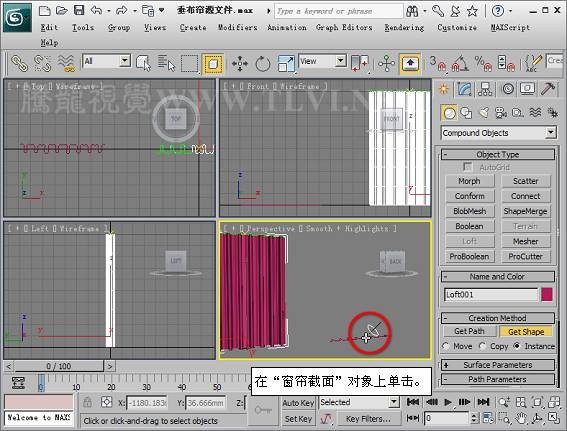Open the MAXScript menu

point(510,27)
